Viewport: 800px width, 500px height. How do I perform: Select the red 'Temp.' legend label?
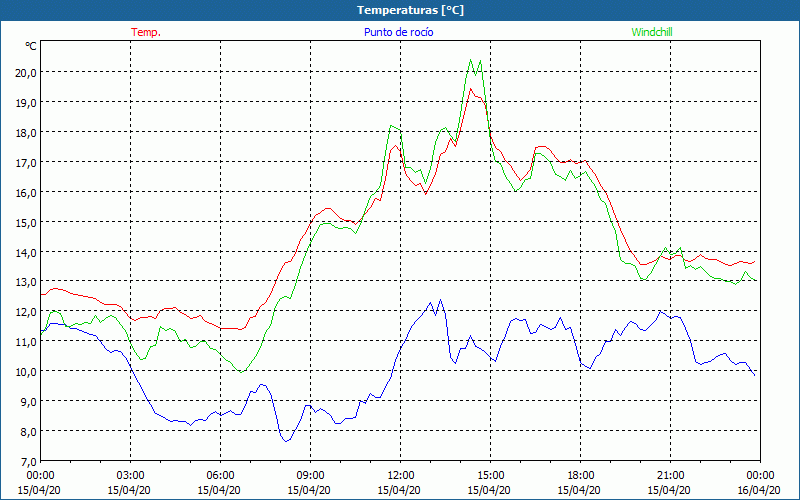(146, 32)
